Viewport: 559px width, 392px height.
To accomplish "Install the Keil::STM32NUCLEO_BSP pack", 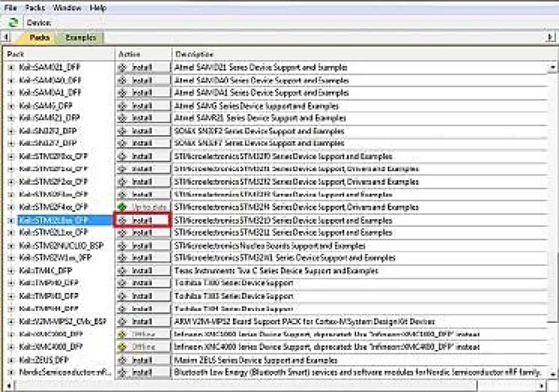I will [142, 245].
